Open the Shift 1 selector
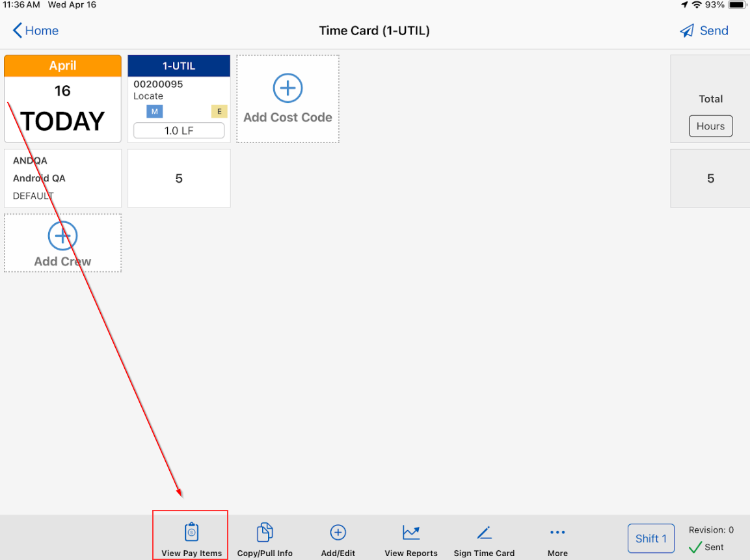The image size is (750, 560). click(650, 539)
